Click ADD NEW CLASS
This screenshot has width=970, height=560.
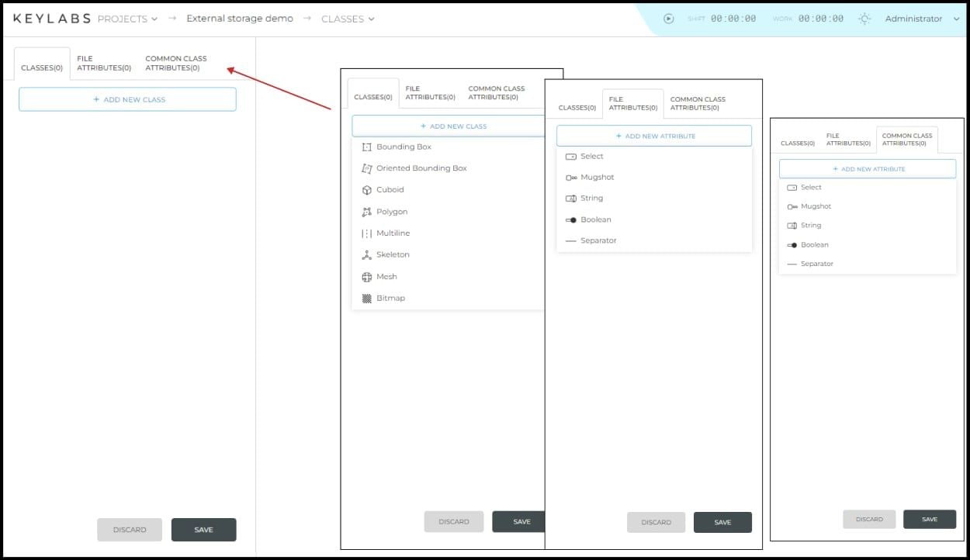pyautogui.click(x=126, y=99)
